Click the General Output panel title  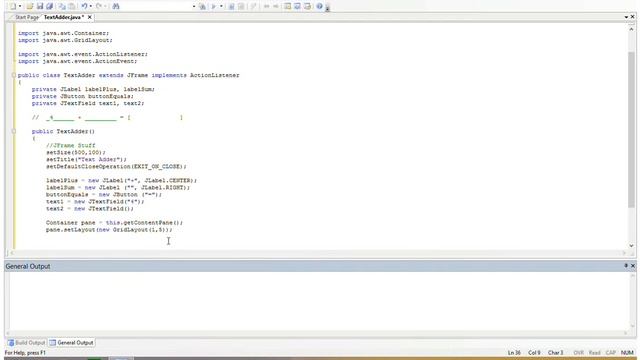click(x=28, y=266)
